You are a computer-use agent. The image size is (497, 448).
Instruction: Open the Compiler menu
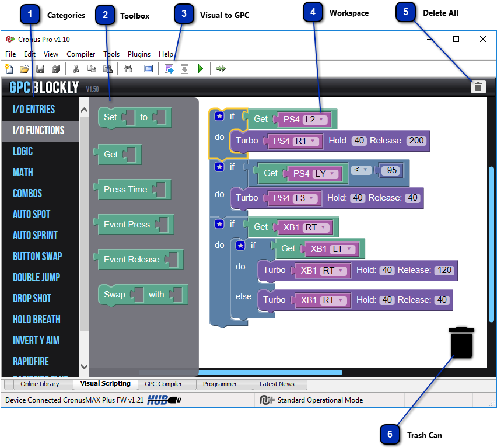[x=81, y=54]
